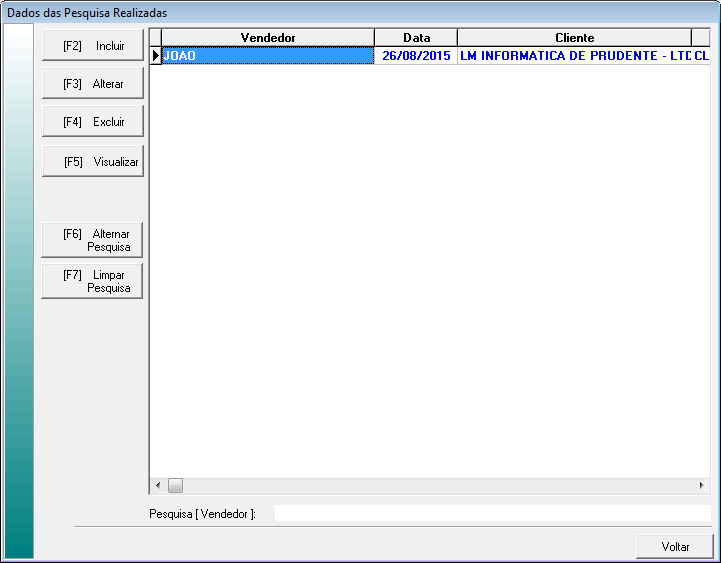Click the 26/08/2015 date cell
This screenshot has width=721, height=563.
pyautogui.click(x=416, y=56)
